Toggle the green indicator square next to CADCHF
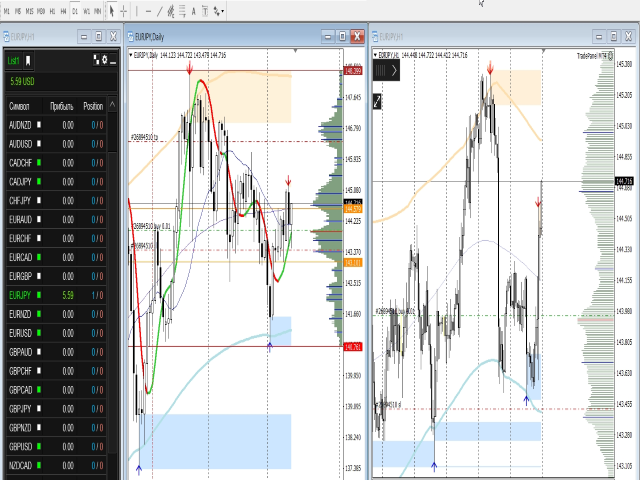 tap(39, 162)
